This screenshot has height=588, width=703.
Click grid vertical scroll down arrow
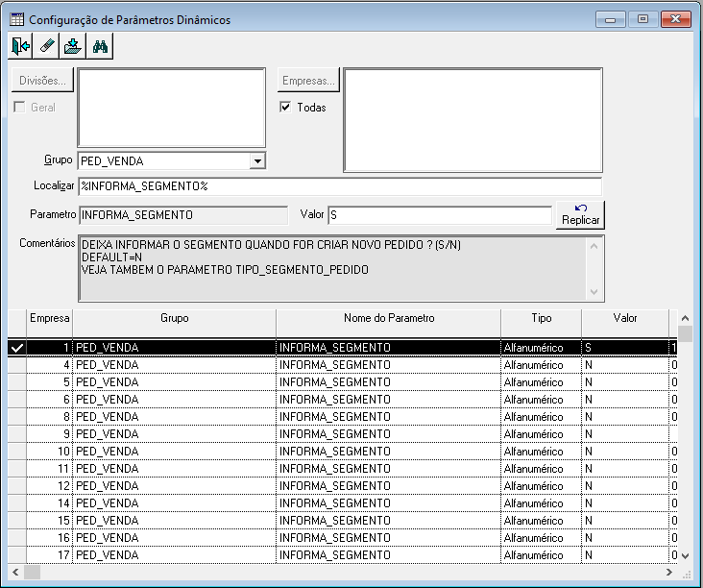pyautogui.click(x=685, y=555)
